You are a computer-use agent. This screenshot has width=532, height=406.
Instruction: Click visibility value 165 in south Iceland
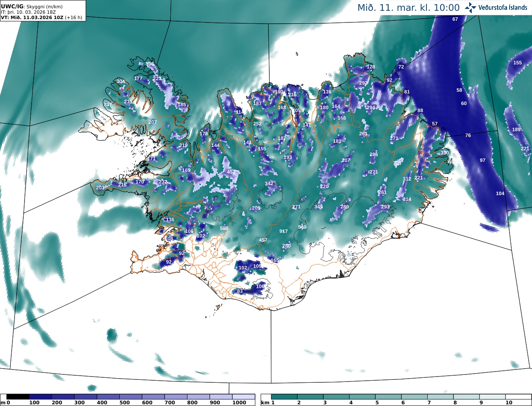(x=275, y=260)
